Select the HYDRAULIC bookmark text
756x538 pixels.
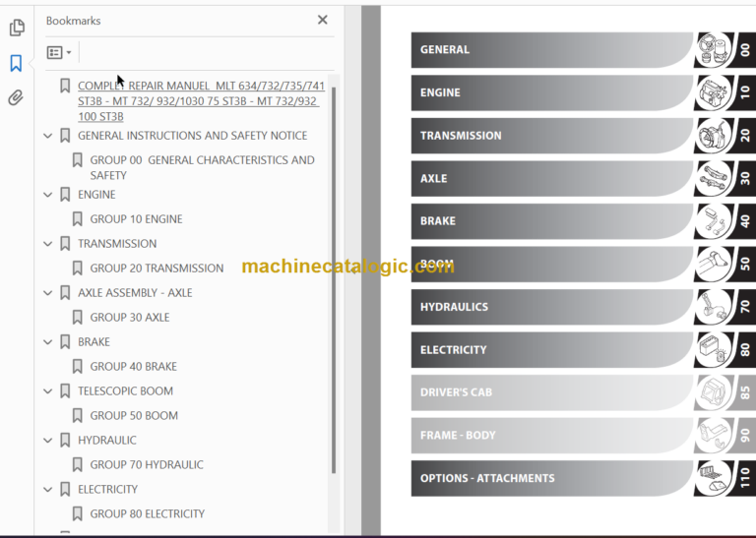pos(107,440)
